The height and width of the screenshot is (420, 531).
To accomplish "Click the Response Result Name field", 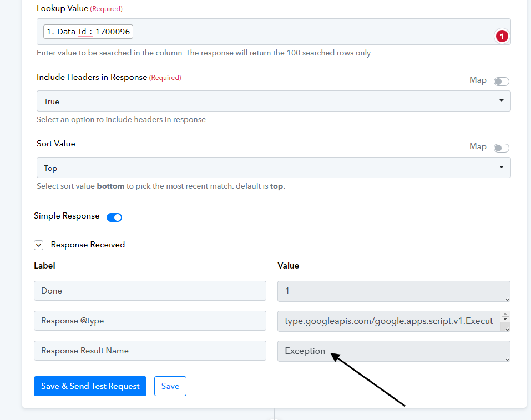I will click(150, 351).
